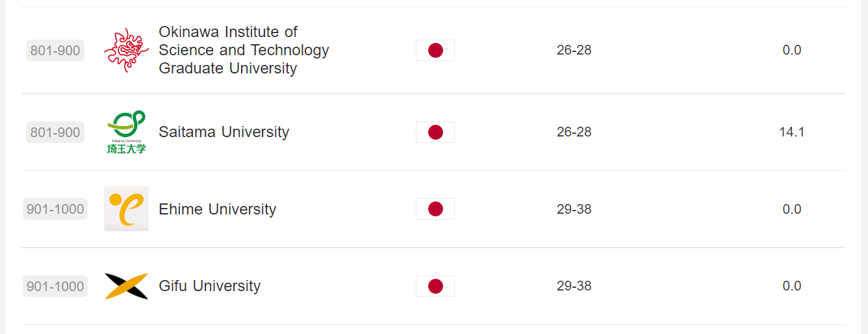The height and width of the screenshot is (334, 868).
Task: Click the Ehime University yellow logo
Action: pyautogui.click(x=126, y=209)
